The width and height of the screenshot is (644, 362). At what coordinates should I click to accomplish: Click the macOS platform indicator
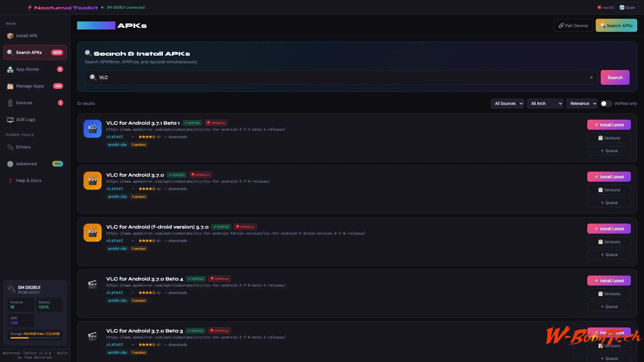pyautogui.click(x=605, y=7)
